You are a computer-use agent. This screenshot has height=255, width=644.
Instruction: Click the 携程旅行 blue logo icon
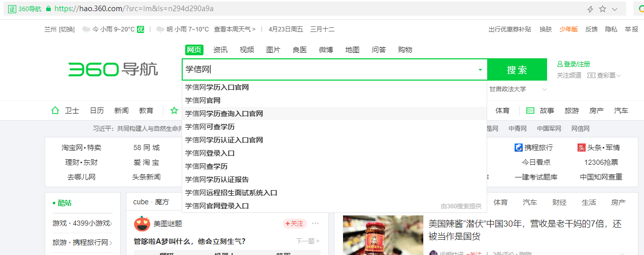[x=519, y=148]
